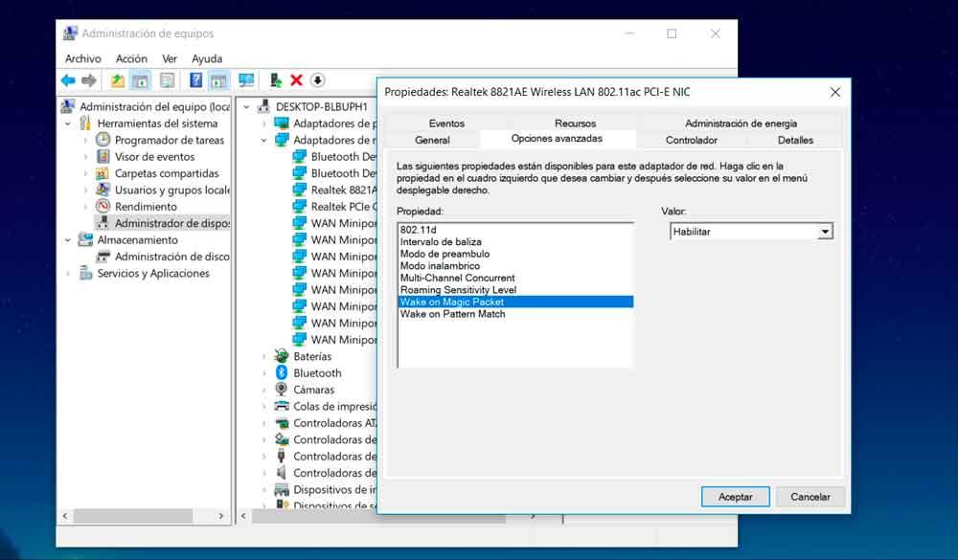Open the Acción menu

click(131, 58)
